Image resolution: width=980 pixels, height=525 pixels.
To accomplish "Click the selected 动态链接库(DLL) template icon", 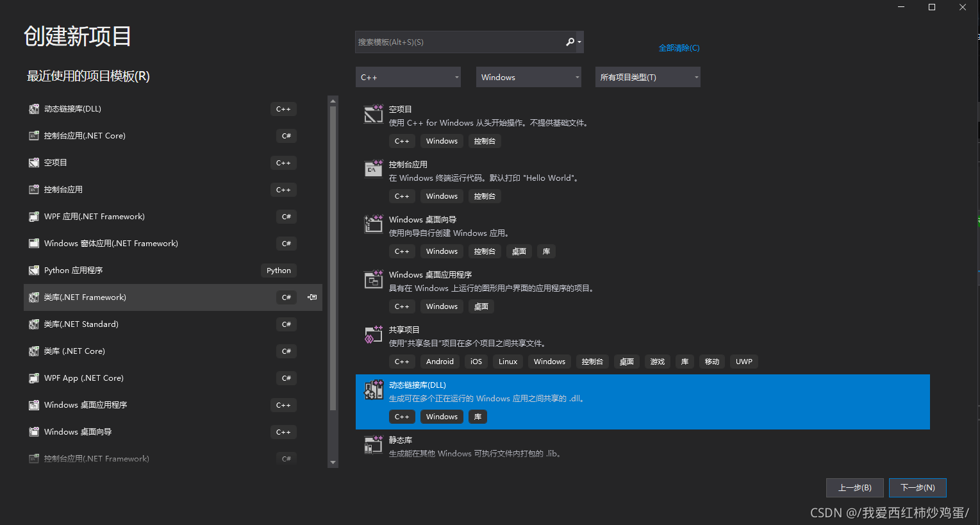I will tap(374, 389).
